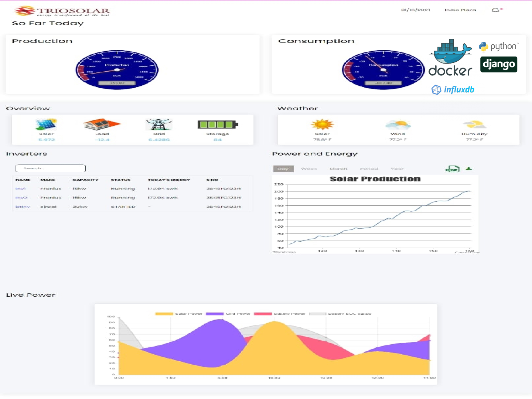
Task: Click the date 01/16/2021 in the header
Action: [x=416, y=10]
